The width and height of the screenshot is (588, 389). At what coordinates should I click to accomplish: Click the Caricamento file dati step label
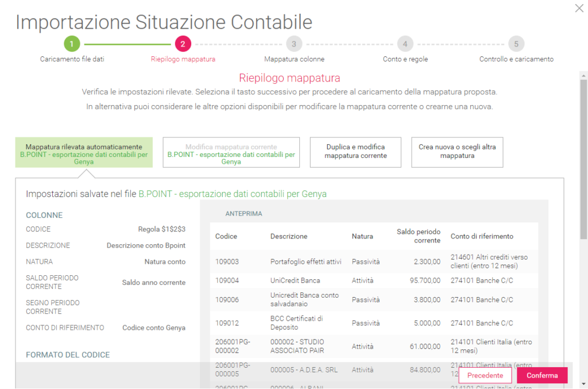[x=72, y=59]
